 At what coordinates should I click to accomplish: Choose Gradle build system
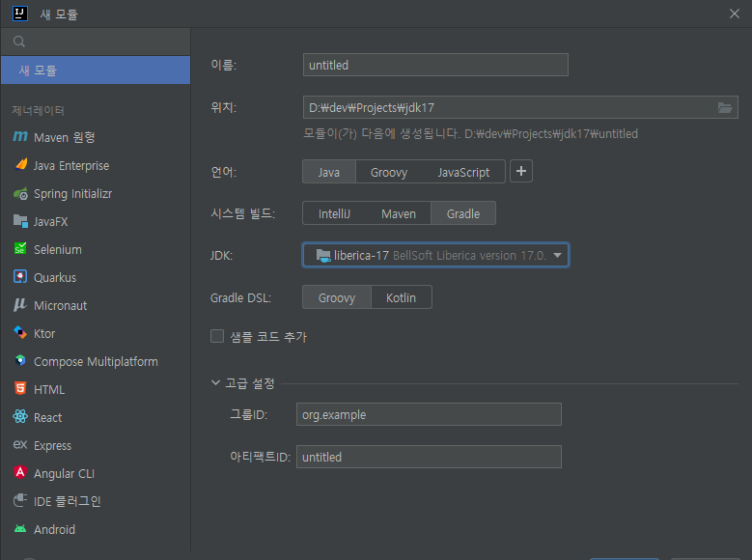pos(463,213)
